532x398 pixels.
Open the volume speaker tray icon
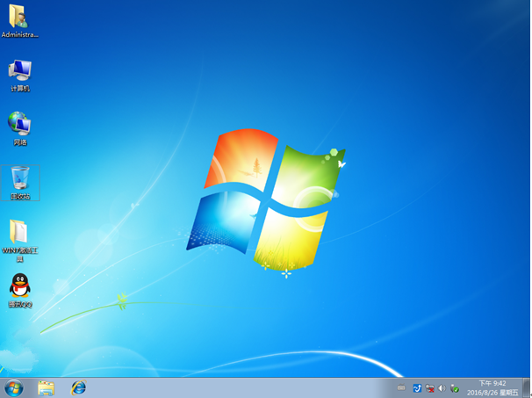[442, 387]
